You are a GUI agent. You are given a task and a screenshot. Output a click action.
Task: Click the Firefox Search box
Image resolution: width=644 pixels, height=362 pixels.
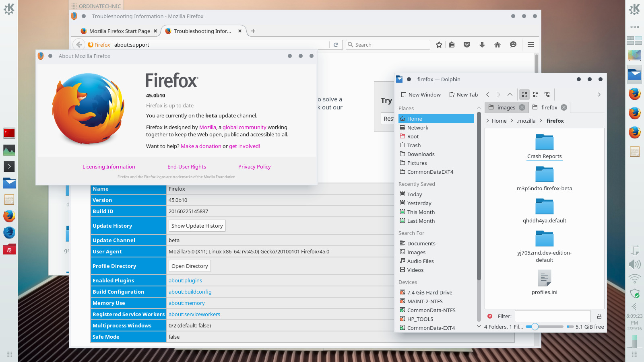click(388, 45)
